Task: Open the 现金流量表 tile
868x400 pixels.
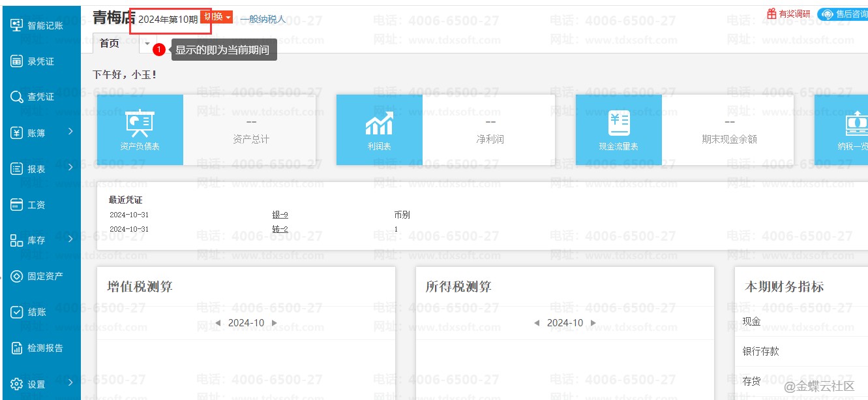Action: coord(618,130)
